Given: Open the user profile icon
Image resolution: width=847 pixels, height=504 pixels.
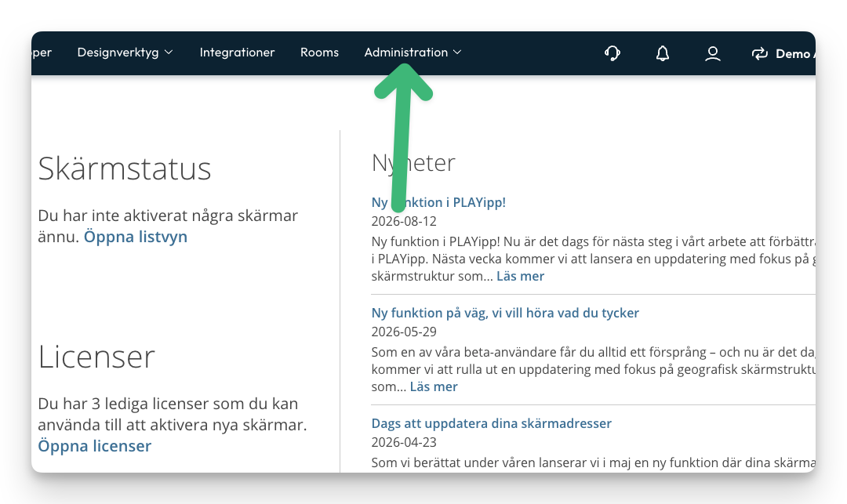Looking at the screenshot, I should [712, 53].
